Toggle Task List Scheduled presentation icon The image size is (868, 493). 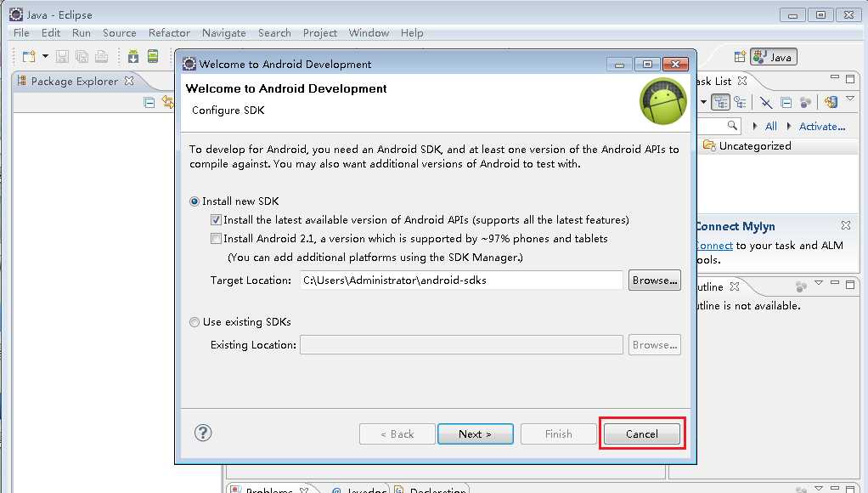[740, 102]
